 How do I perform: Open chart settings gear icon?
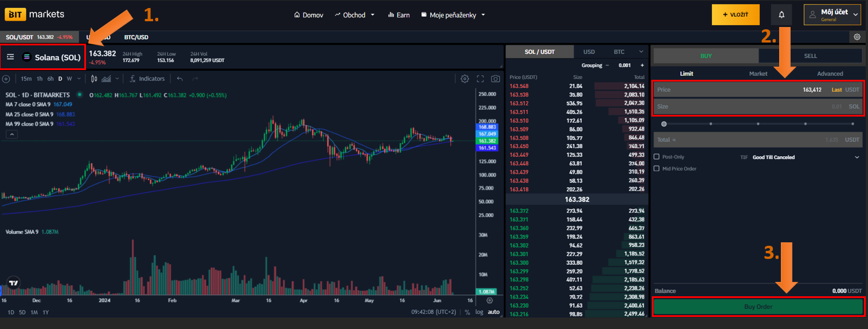tap(464, 79)
